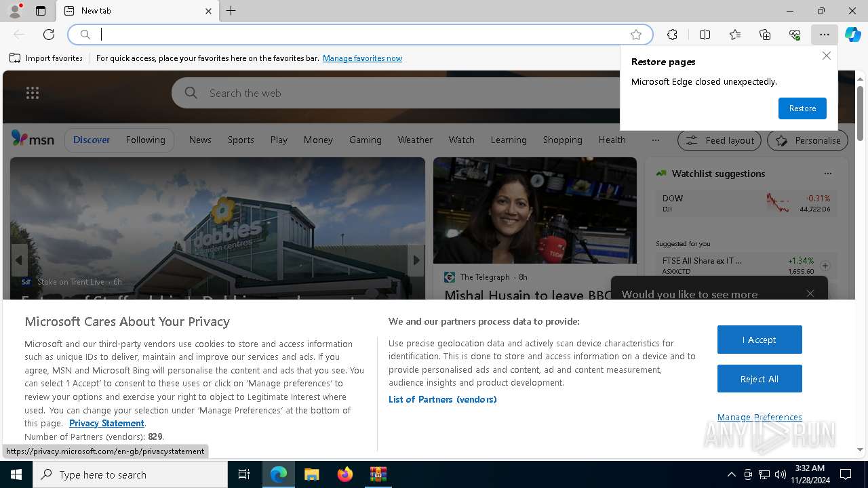Image resolution: width=868 pixels, height=488 pixels.
Task: Open the News category
Action: pos(200,140)
